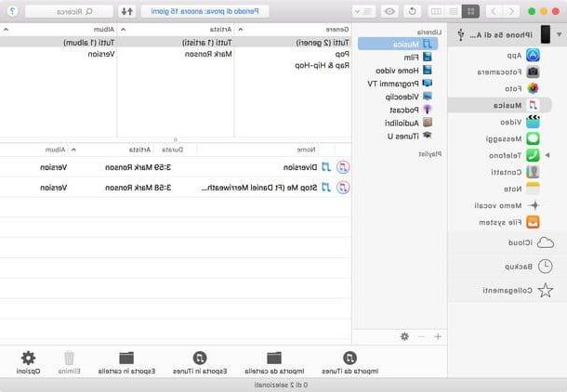Screen dimensions: 567x392
Task: Select Tutti (2 generi) row
Action: 293,43
